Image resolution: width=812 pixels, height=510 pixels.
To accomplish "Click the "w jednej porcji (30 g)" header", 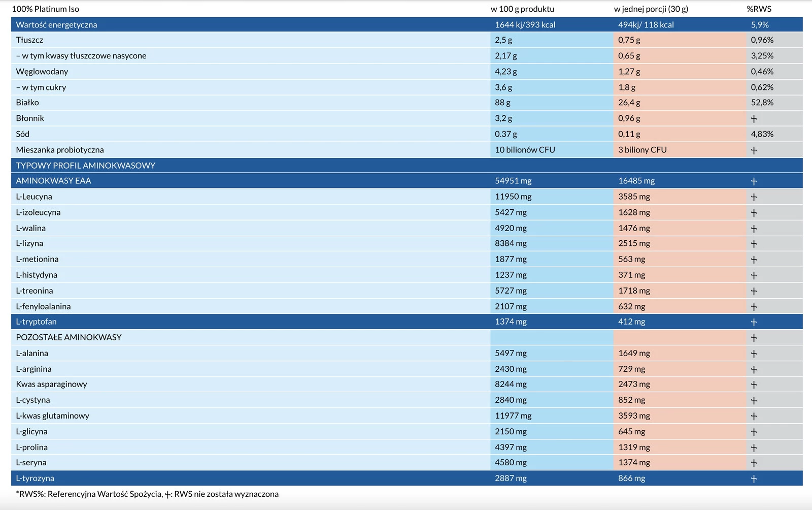I will point(651,9).
